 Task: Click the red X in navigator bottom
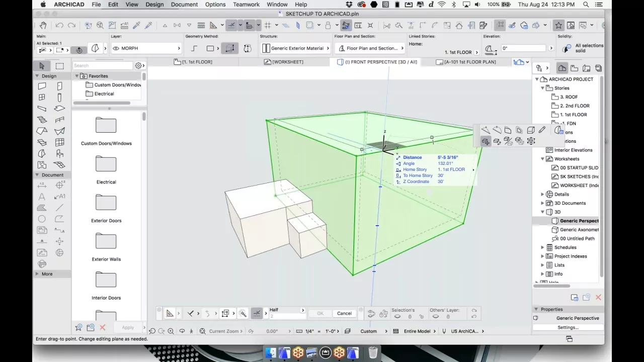(598, 298)
